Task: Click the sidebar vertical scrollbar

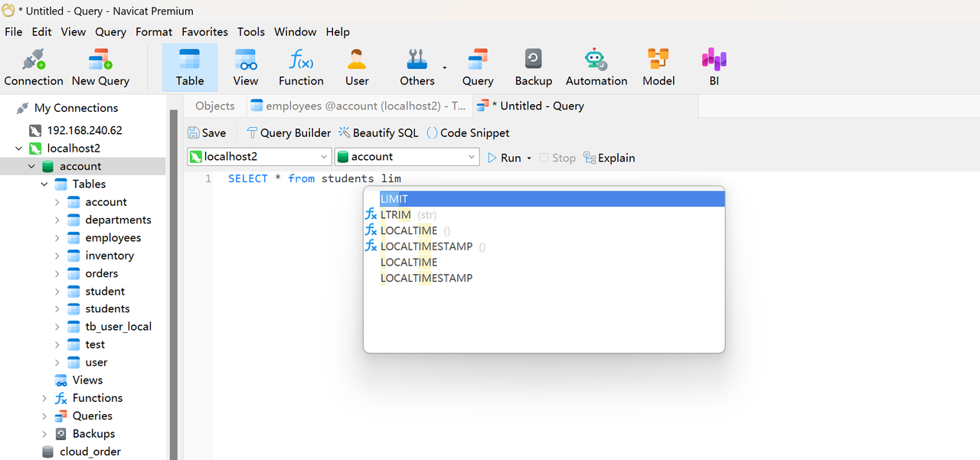Action: pos(173,284)
